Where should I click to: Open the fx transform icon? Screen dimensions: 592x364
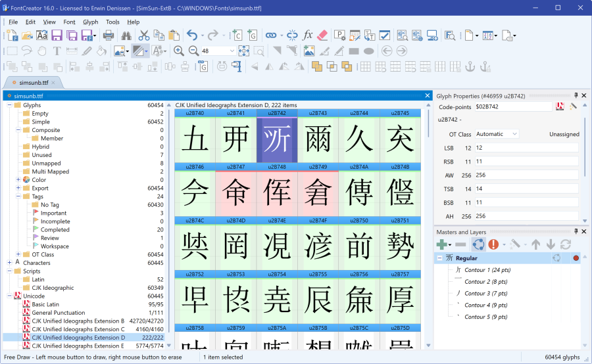(308, 35)
